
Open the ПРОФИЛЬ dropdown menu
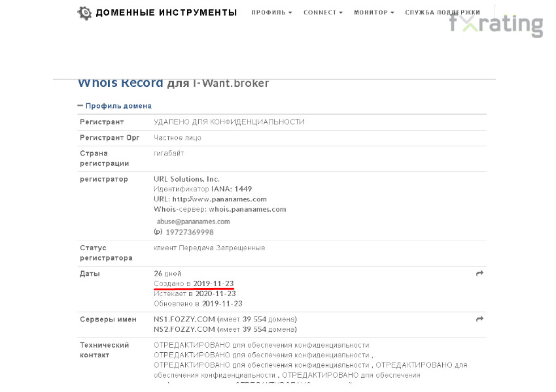(x=271, y=12)
